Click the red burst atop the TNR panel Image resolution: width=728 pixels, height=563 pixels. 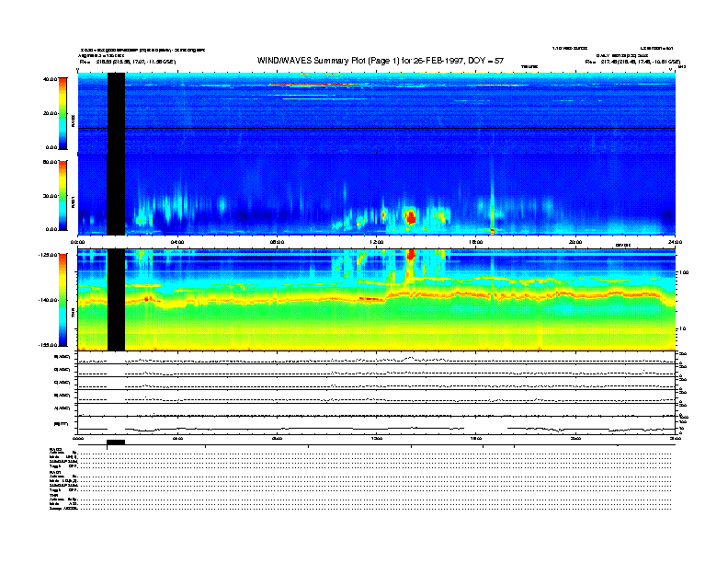(x=411, y=254)
